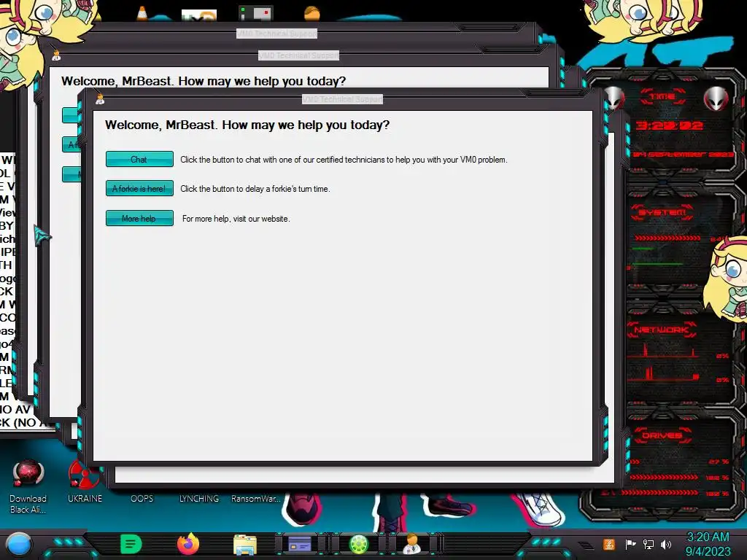The image size is (747, 560).
Task: Click the 'A forkie is here!' button
Action: tap(139, 189)
